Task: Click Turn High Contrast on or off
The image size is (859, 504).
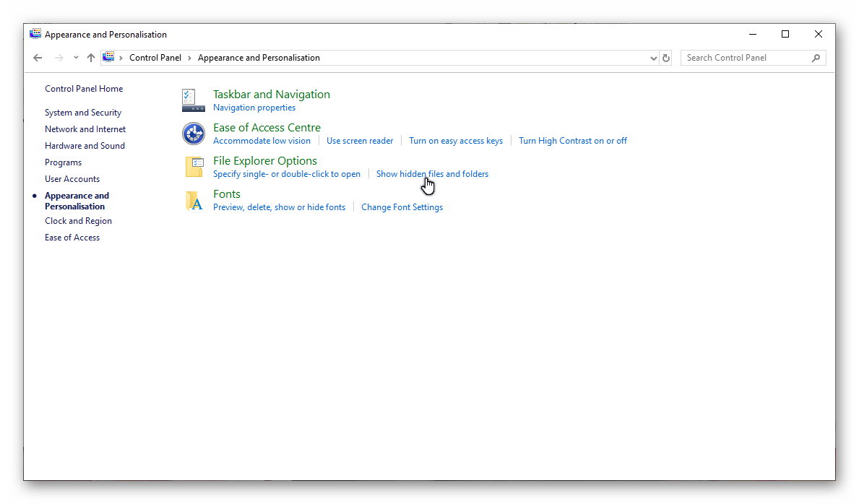Action: 573,141
